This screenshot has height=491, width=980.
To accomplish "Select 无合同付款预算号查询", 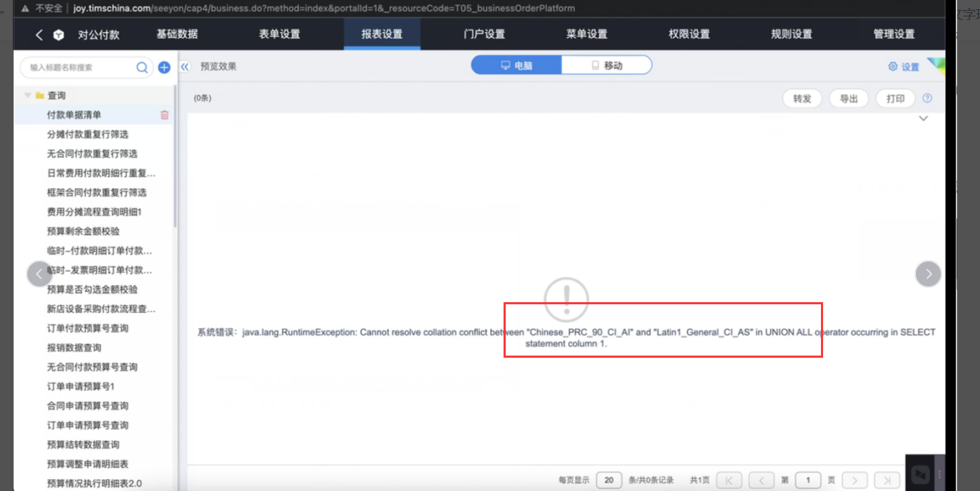I will [x=92, y=367].
